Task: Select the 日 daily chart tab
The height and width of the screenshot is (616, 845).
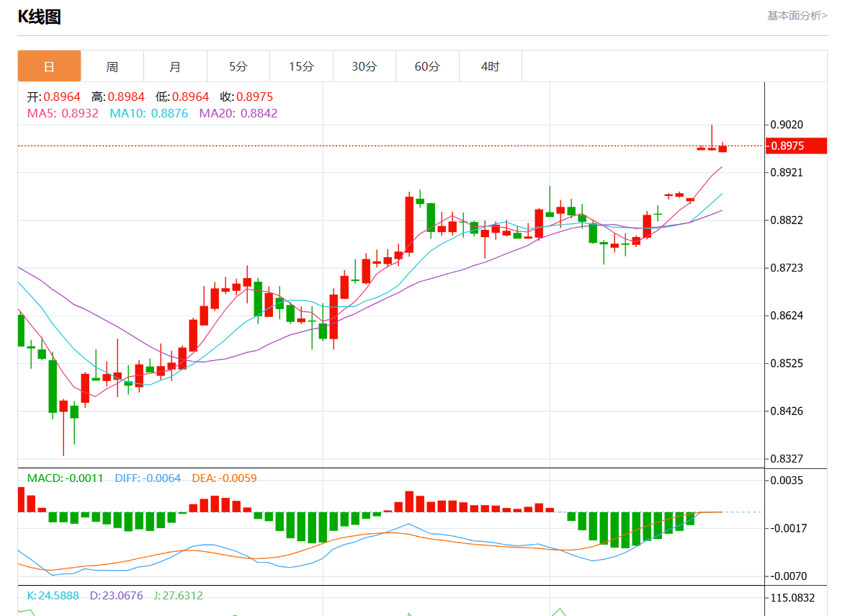Action: tap(49, 66)
